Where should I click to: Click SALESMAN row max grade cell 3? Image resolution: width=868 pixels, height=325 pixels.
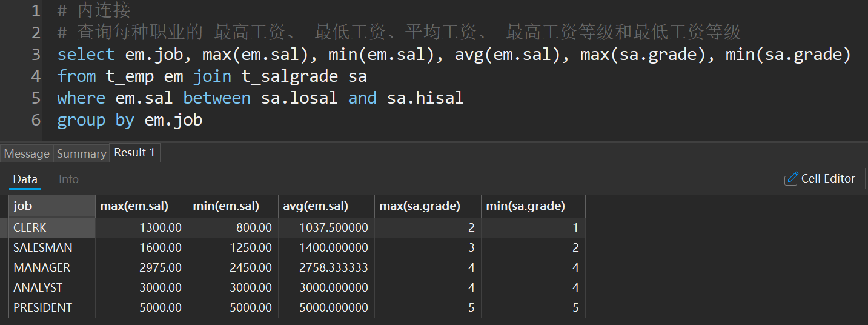[428, 247]
